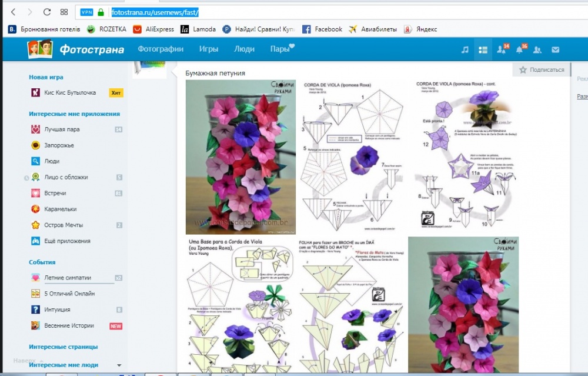This screenshot has height=376, width=588.
Task: Open the Игры menu item
Action: pos(209,49)
